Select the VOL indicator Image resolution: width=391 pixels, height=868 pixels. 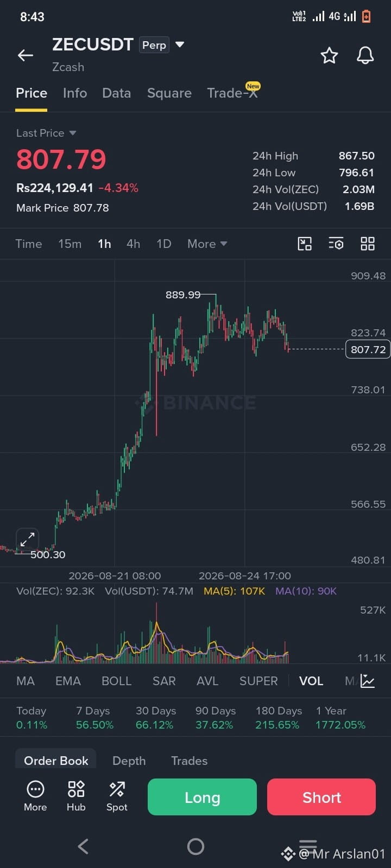tap(311, 681)
